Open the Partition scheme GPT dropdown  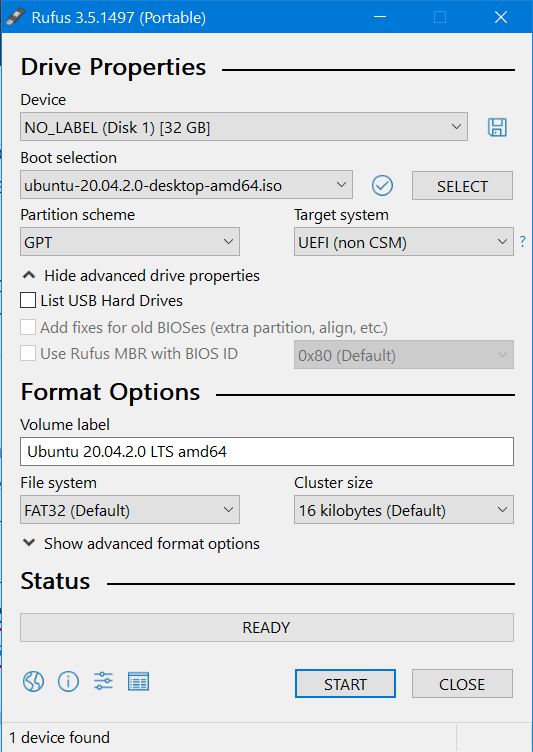point(130,242)
